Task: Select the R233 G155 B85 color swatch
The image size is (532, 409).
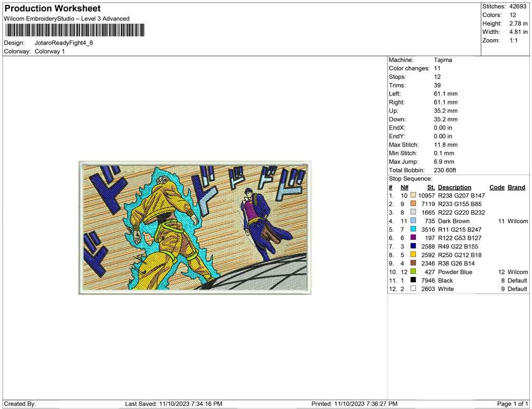Action: click(x=413, y=203)
